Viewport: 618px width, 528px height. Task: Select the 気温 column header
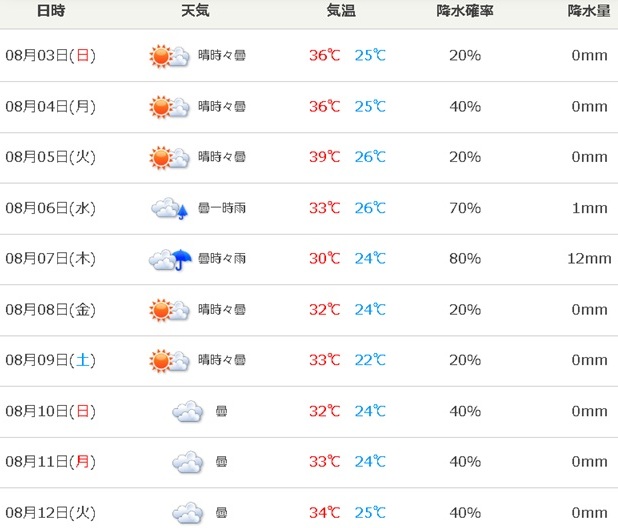click(x=341, y=11)
